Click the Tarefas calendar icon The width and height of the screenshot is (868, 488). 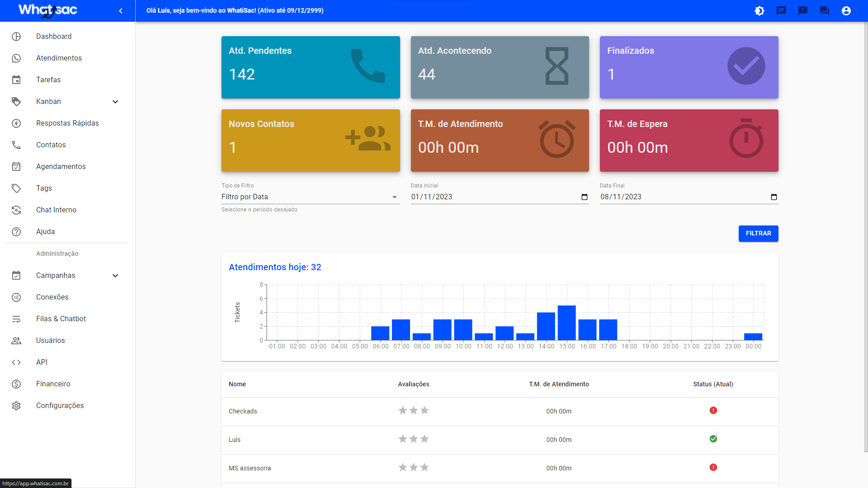point(16,80)
